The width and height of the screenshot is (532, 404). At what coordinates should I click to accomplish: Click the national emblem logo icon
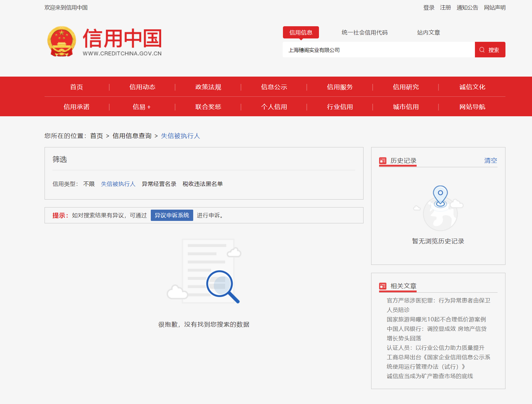pyautogui.click(x=62, y=41)
